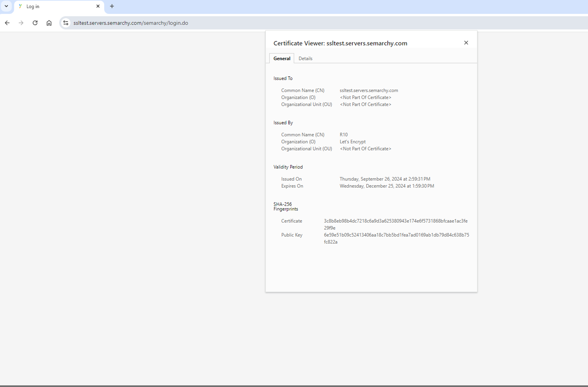Select the Log in browser tab
This screenshot has width=588, height=387.
57,6
